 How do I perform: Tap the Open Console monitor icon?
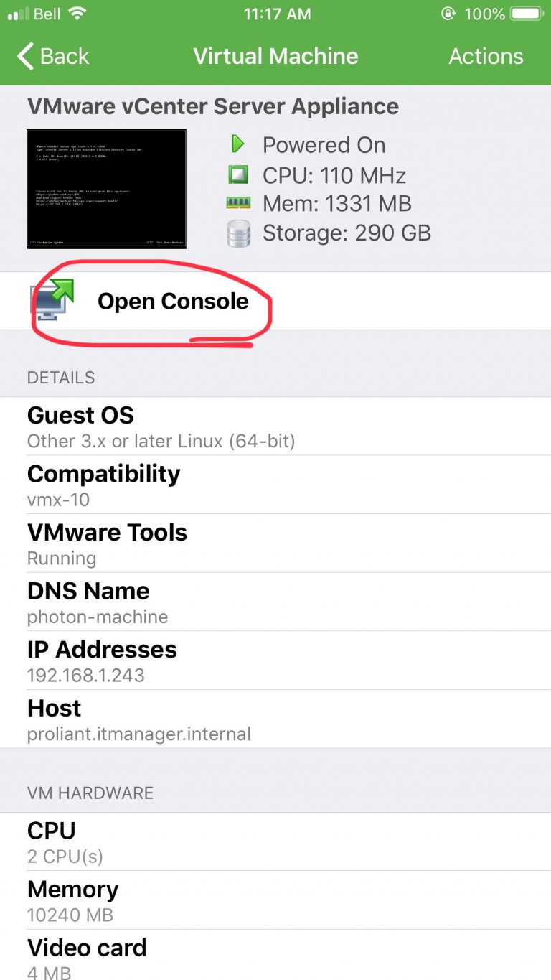pyautogui.click(x=49, y=301)
